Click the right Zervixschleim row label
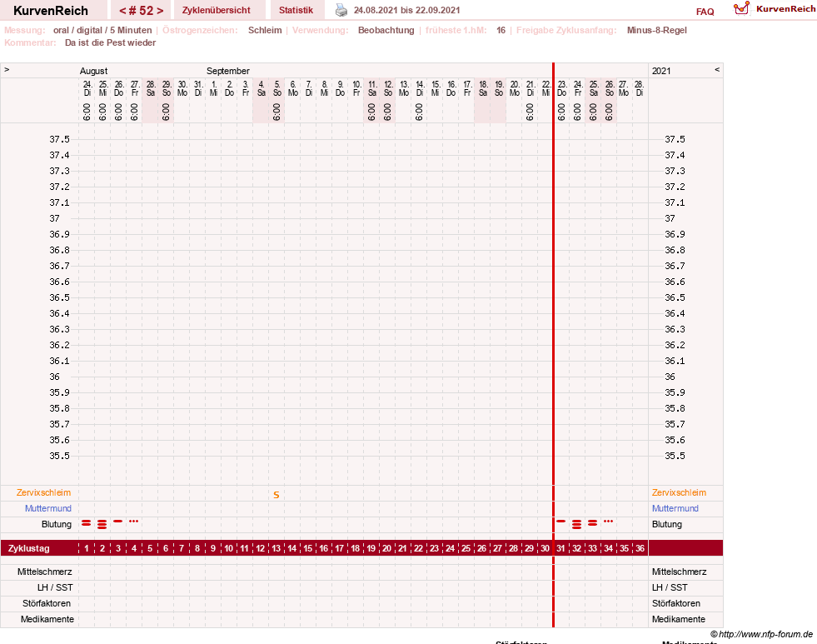This screenshot has width=817, height=644. point(679,492)
